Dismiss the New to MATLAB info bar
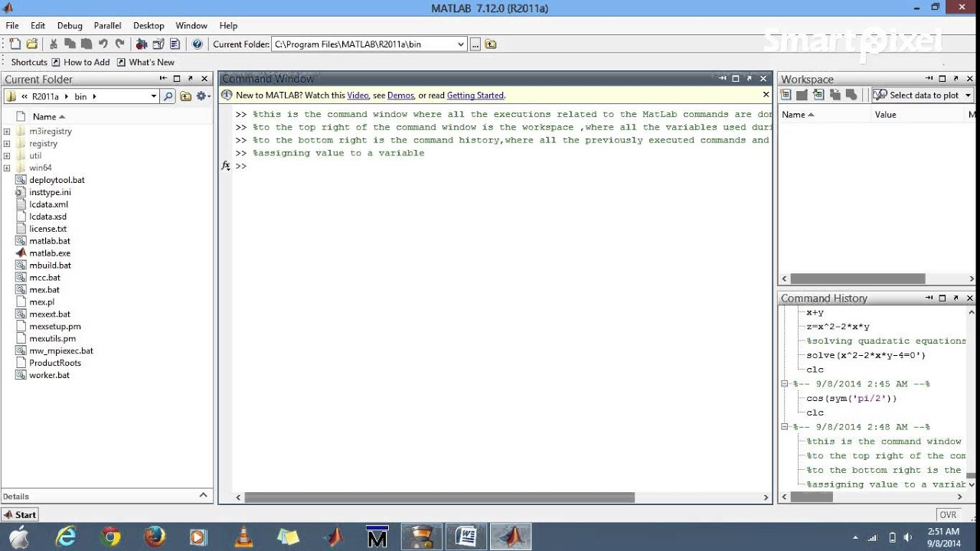Image resolution: width=980 pixels, height=551 pixels. pyautogui.click(x=766, y=95)
